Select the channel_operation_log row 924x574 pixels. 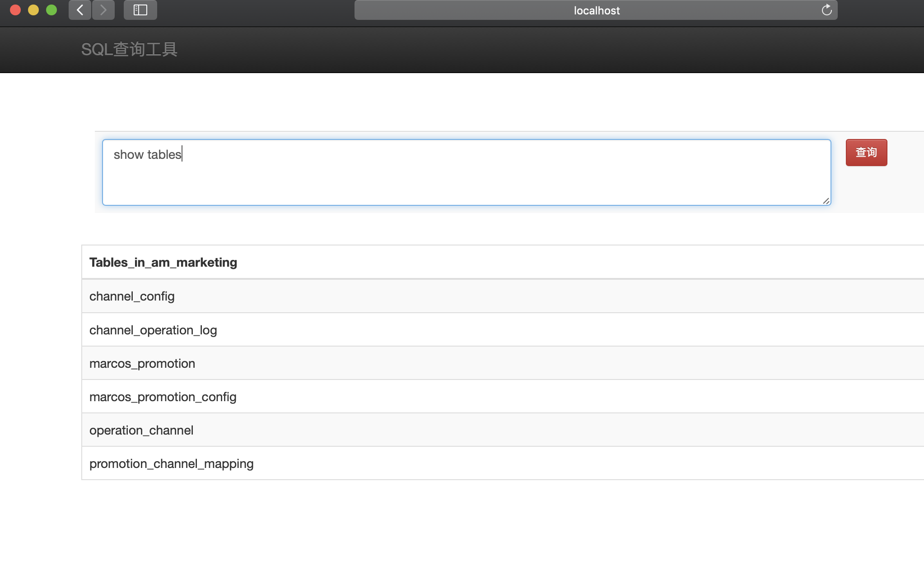(153, 330)
